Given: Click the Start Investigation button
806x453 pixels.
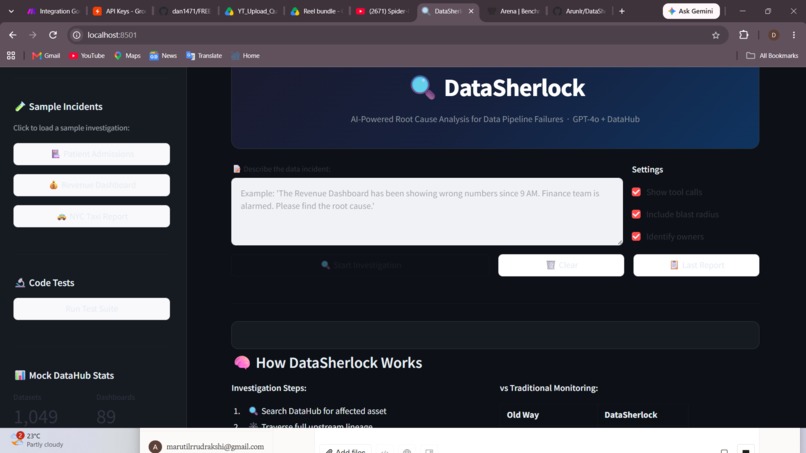Looking at the screenshot, I should click(361, 265).
